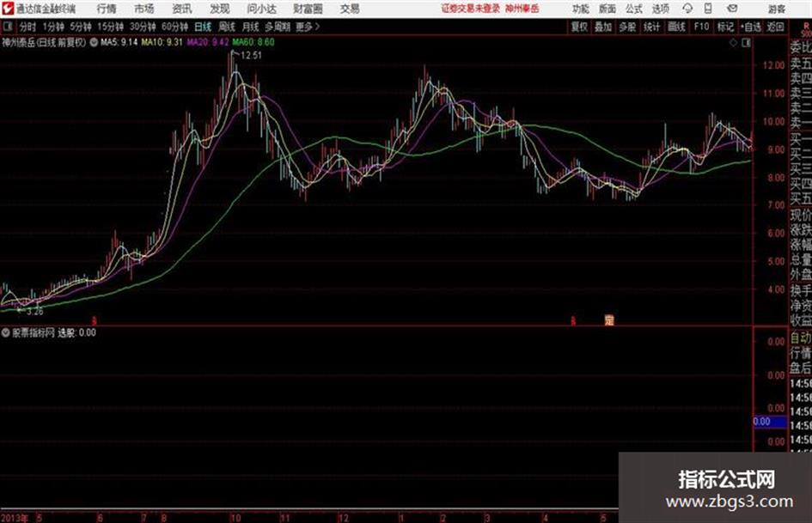Open the headset customer service icon
This screenshot has width=812, height=523.
coord(687,9)
